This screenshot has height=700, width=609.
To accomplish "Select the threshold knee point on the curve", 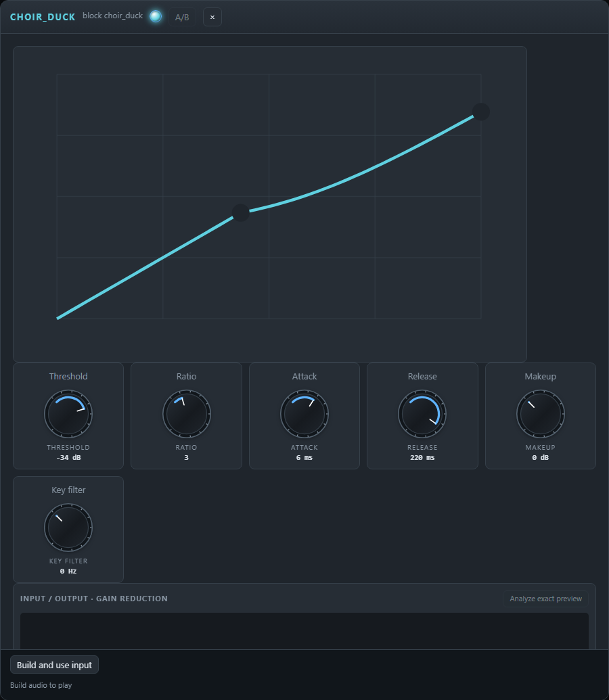I will [240, 213].
